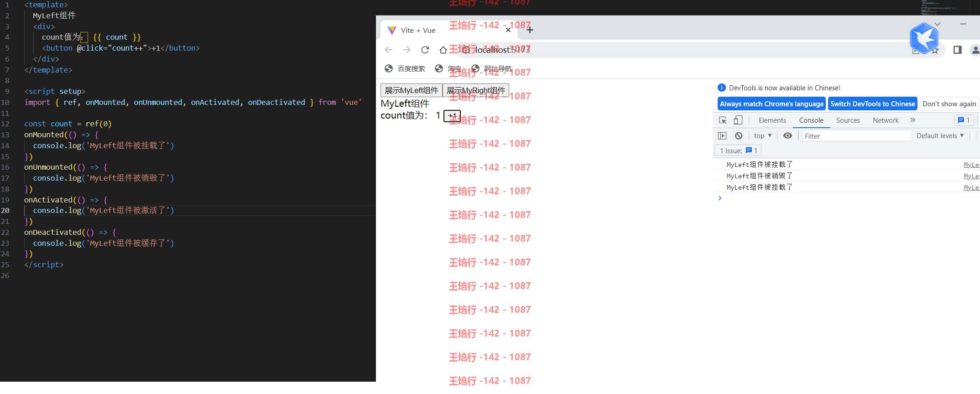Viewport: 980px width, 394px height.
Task: Place cursor on editor line 20
Action: pyautogui.click(x=104, y=211)
